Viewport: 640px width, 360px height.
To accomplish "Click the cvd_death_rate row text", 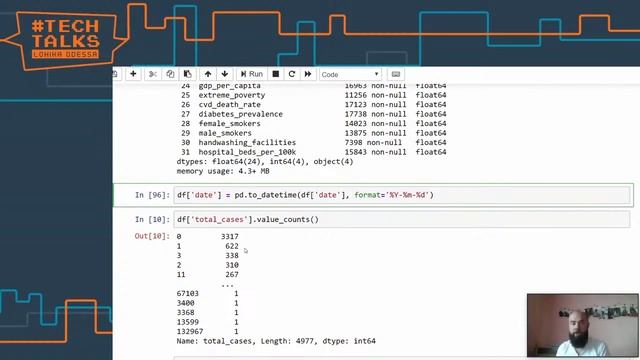I will [x=229, y=104].
